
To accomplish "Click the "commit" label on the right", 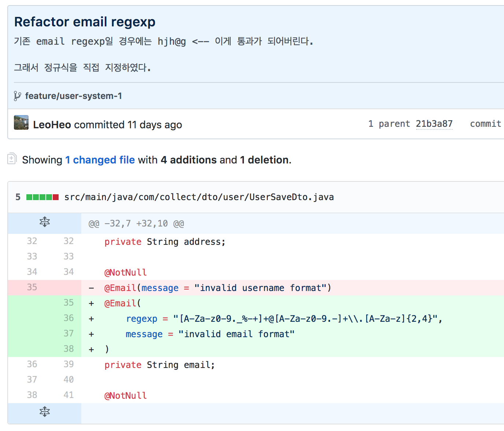I will (x=485, y=124).
